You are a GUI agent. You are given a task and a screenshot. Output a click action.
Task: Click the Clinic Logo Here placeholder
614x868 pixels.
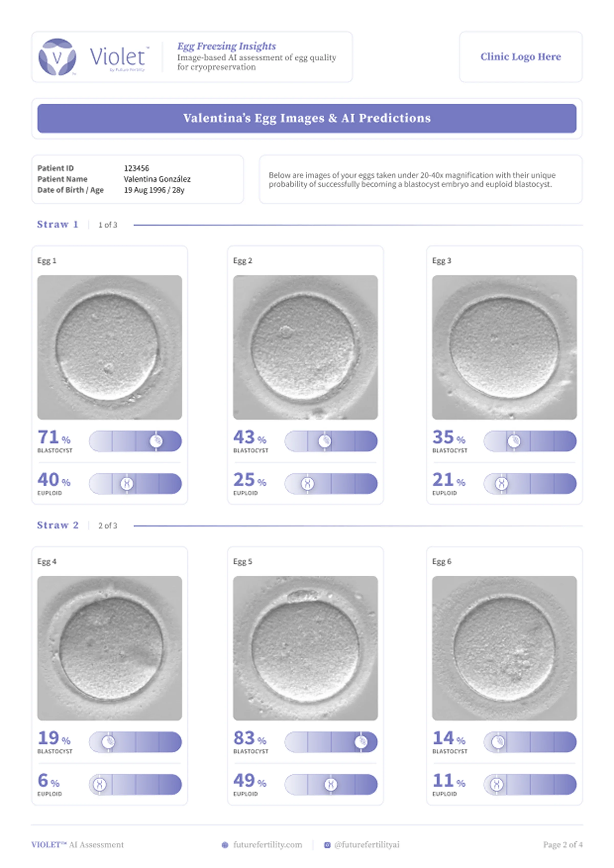[521, 57]
